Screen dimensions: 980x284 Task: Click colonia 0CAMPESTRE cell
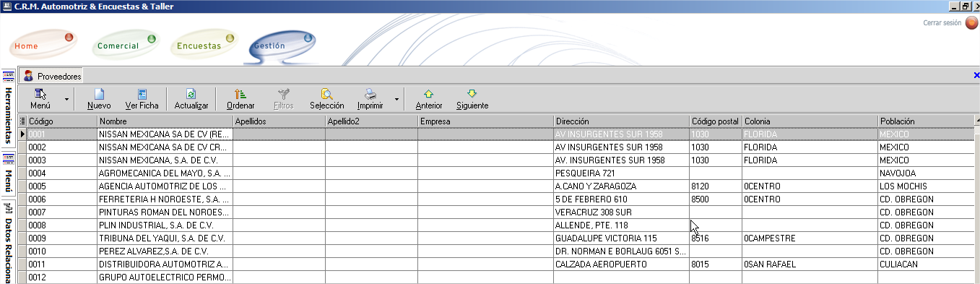(810, 238)
